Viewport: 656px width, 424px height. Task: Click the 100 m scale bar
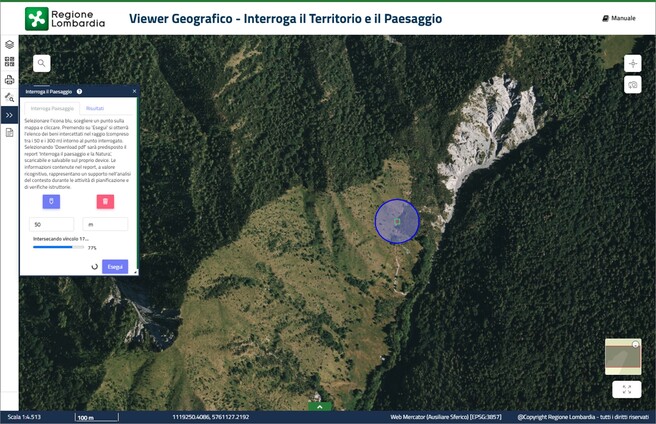pyautogui.click(x=97, y=417)
